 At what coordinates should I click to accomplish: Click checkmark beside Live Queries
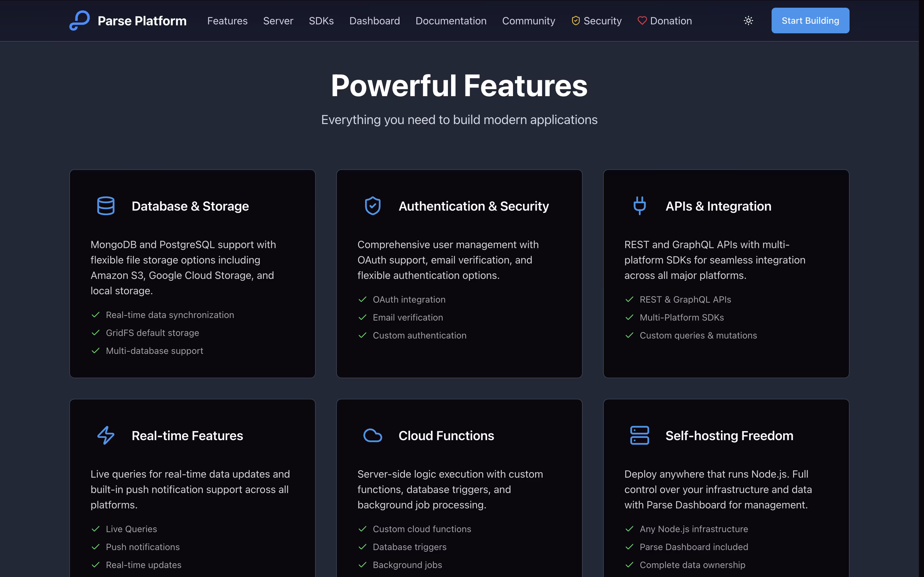point(96,529)
